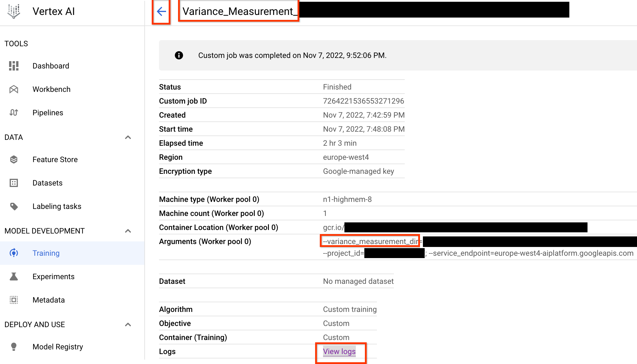Select the Datasets icon

(13, 183)
